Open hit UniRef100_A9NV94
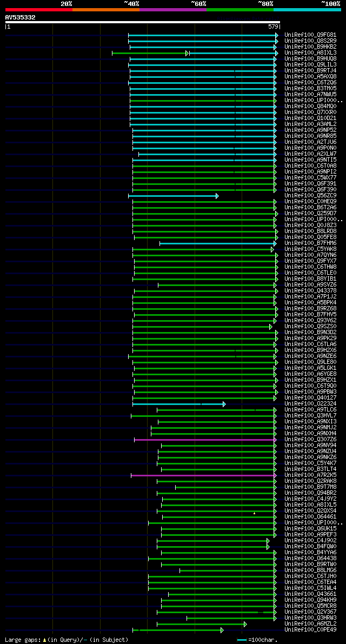Viewport: 346px width, 644px height. click(310, 446)
